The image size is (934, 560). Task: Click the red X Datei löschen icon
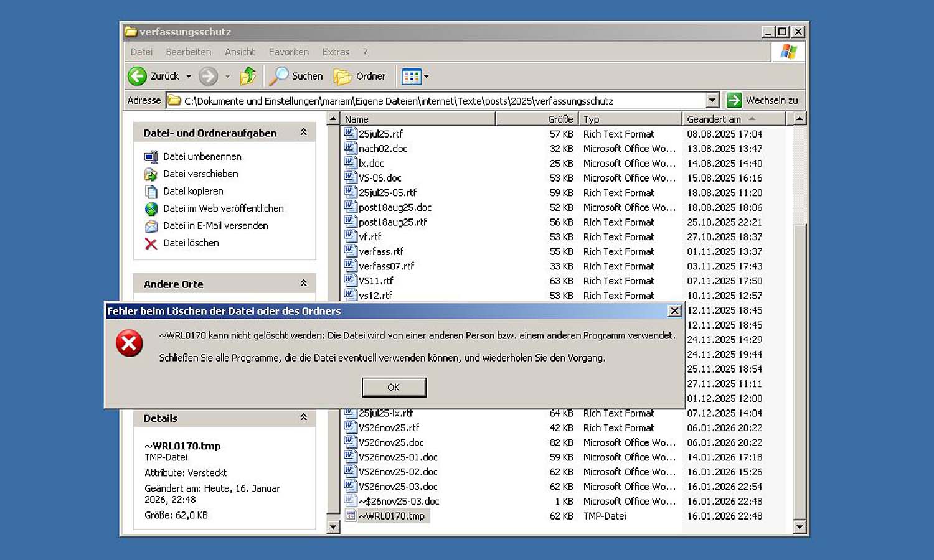click(x=151, y=243)
